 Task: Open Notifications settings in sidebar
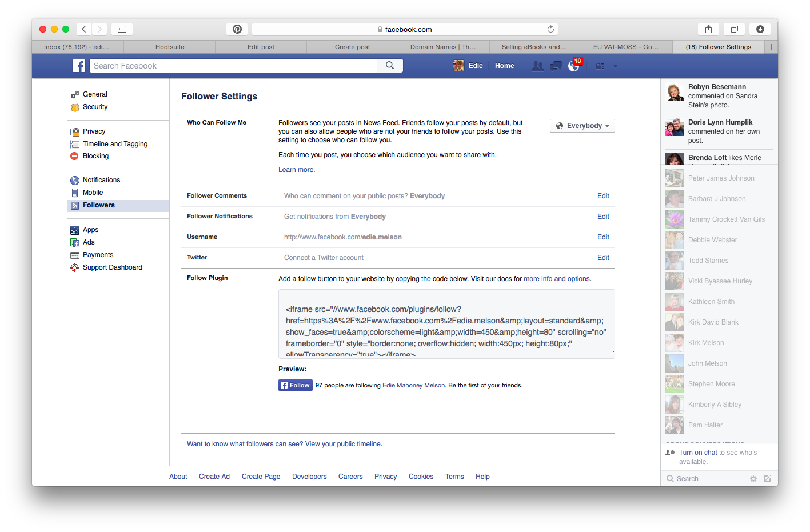point(101,180)
